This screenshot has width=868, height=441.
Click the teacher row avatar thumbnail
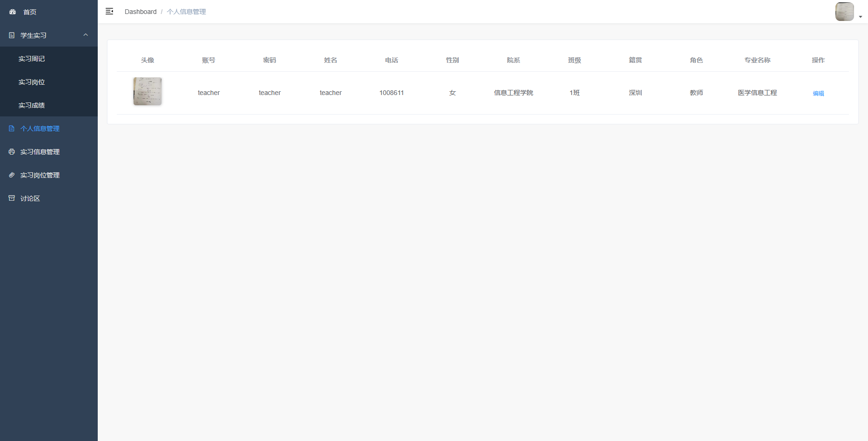pyautogui.click(x=148, y=91)
